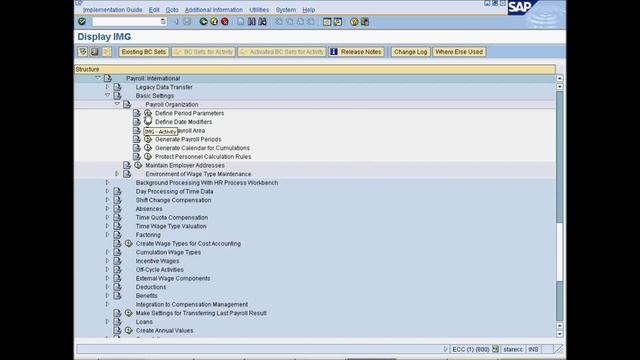Expand Environment of Wage Type Maintenance node
640x360 pixels.
coord(117,173)
